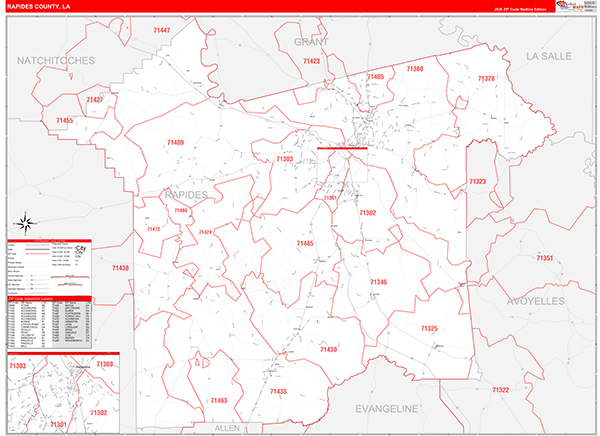Screen dimensions: 600x436
Task: Click the 71303 label in the inset map
Action: [x=18, y=366]
